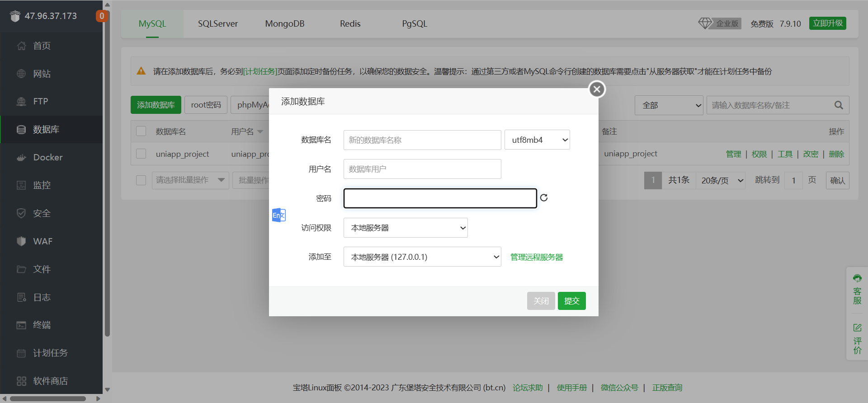Screen dimensions: 868x403
Task: Click the translate extension icon
Action: click(278, 215)
